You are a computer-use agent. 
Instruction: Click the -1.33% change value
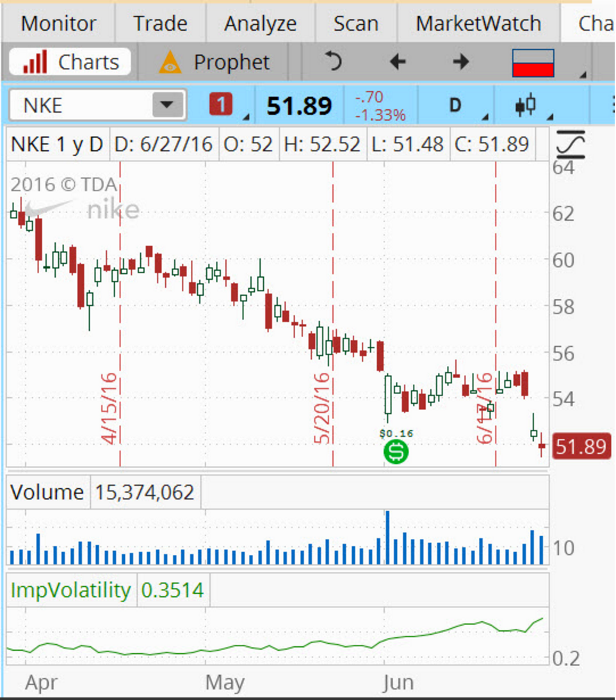click(380, 115)
